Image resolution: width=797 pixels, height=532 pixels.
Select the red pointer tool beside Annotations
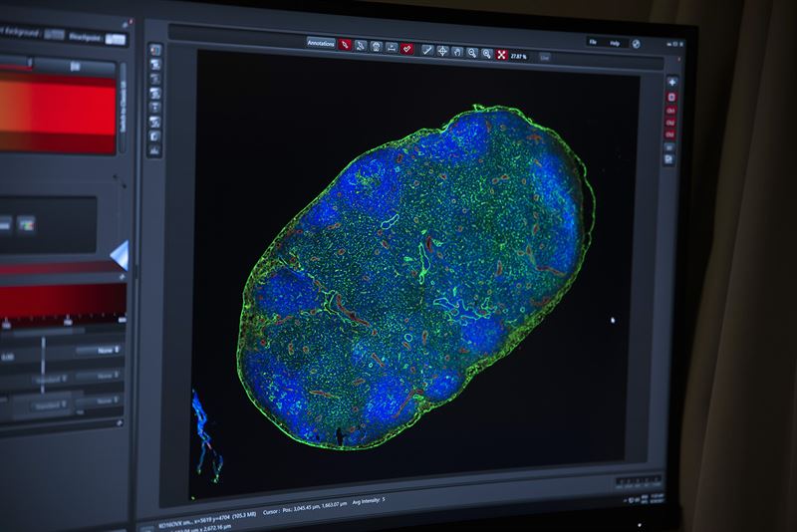(345, 45)
